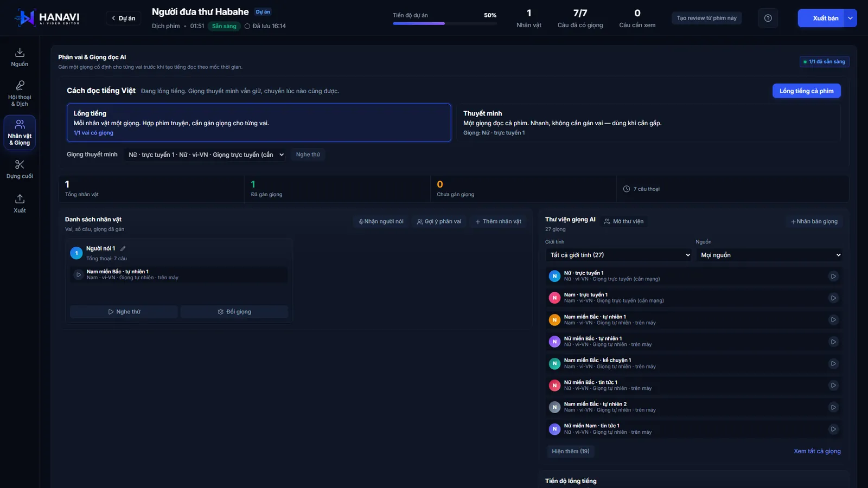
Task: Click Thêm nhân vật button
Action: click(498, 221)
